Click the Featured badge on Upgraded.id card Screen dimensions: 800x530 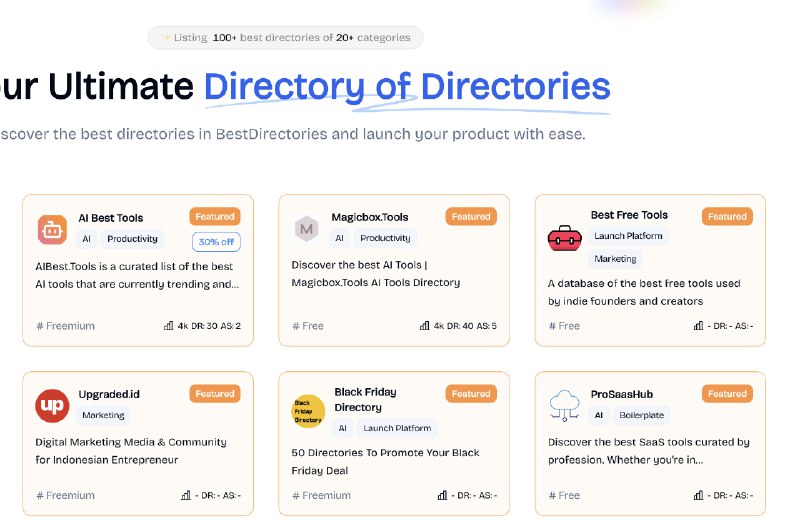coord(215,393)
